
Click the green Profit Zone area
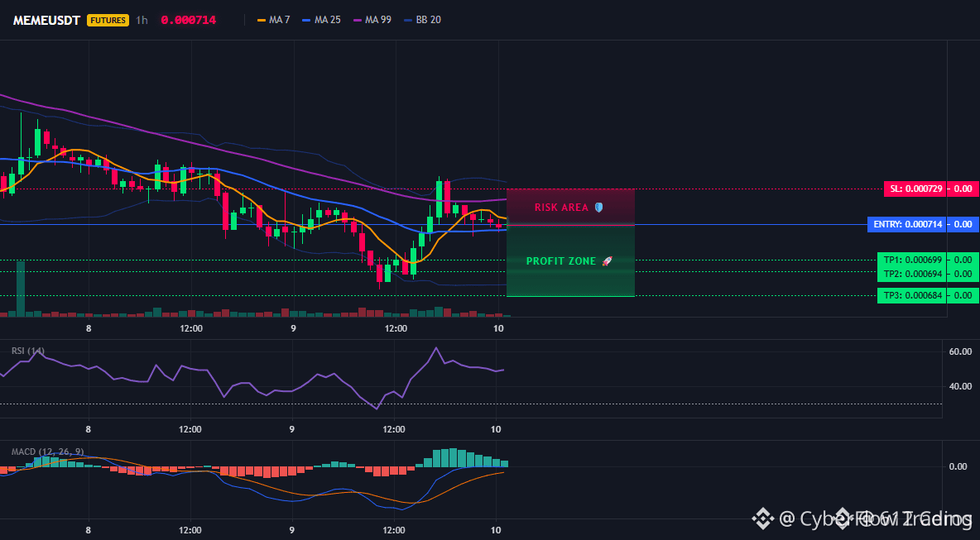570,280
